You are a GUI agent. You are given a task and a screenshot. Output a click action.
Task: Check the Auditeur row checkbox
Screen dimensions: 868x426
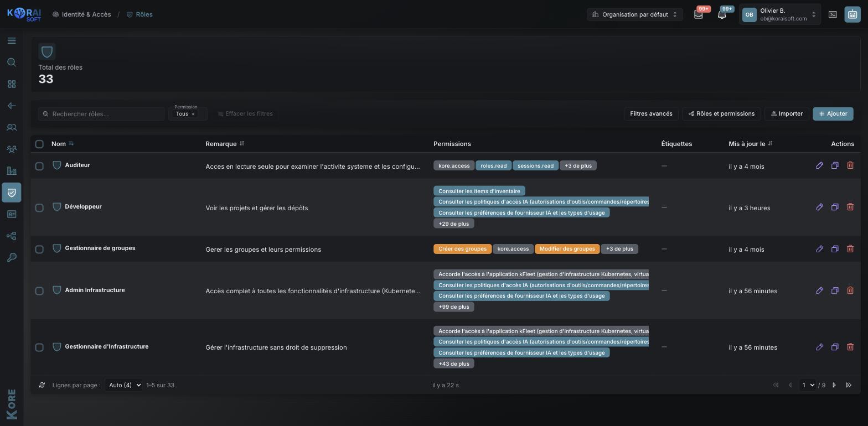[39, 166]
